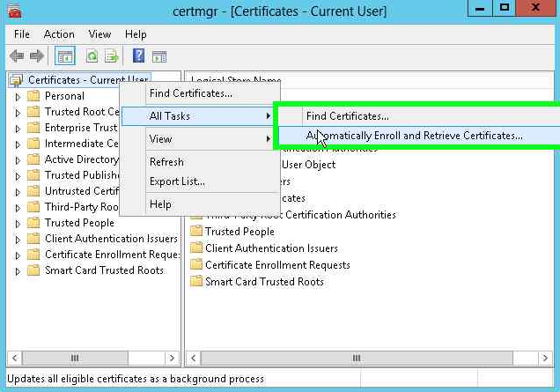Click Client Authentication Issuers folder icon in right pane
Viewport: 560px width, 392px height.
click(196, 248)
